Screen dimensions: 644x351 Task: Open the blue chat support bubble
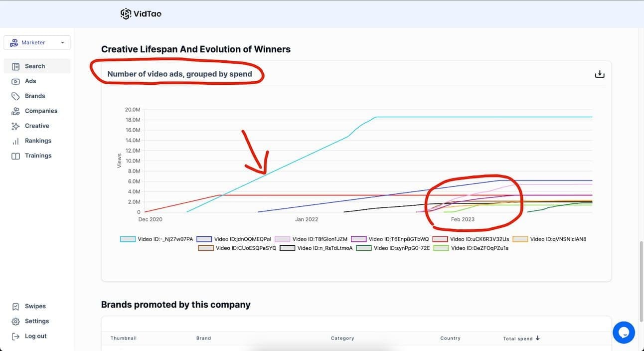(624, 333)
